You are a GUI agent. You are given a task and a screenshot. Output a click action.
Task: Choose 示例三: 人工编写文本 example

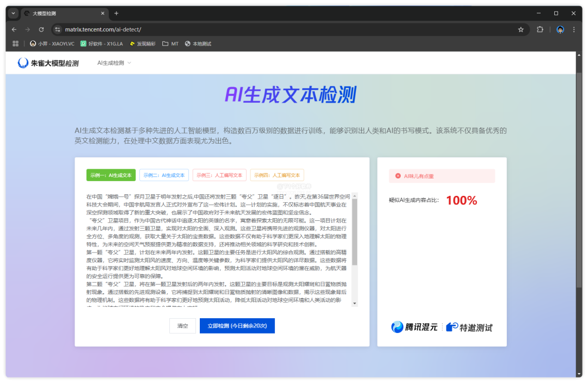click(x=219, y=175)
